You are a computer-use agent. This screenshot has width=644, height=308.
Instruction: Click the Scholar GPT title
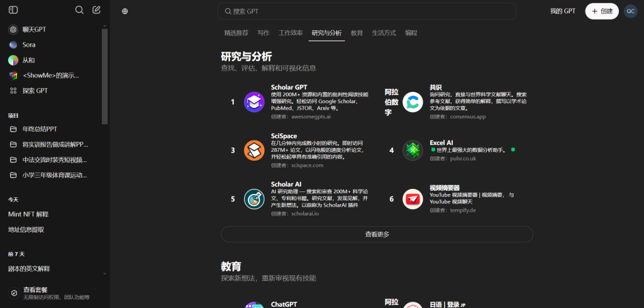click(289, 87)
